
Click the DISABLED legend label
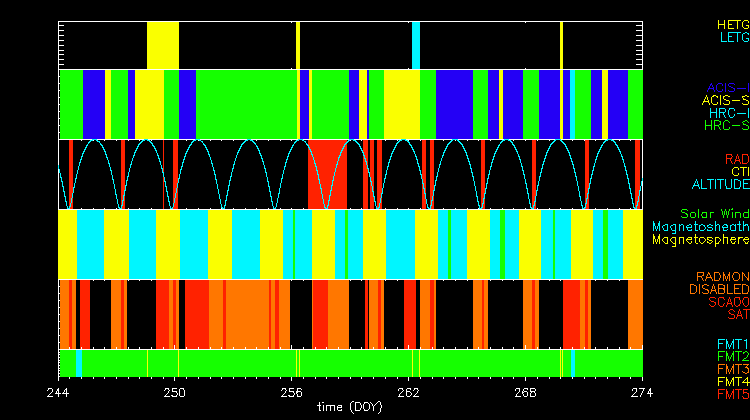click(x=720, y=289)
